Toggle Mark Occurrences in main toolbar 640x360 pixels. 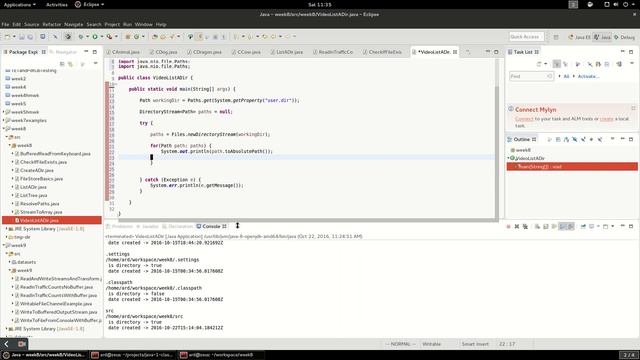pyautogui.click(x=199, y=37)
